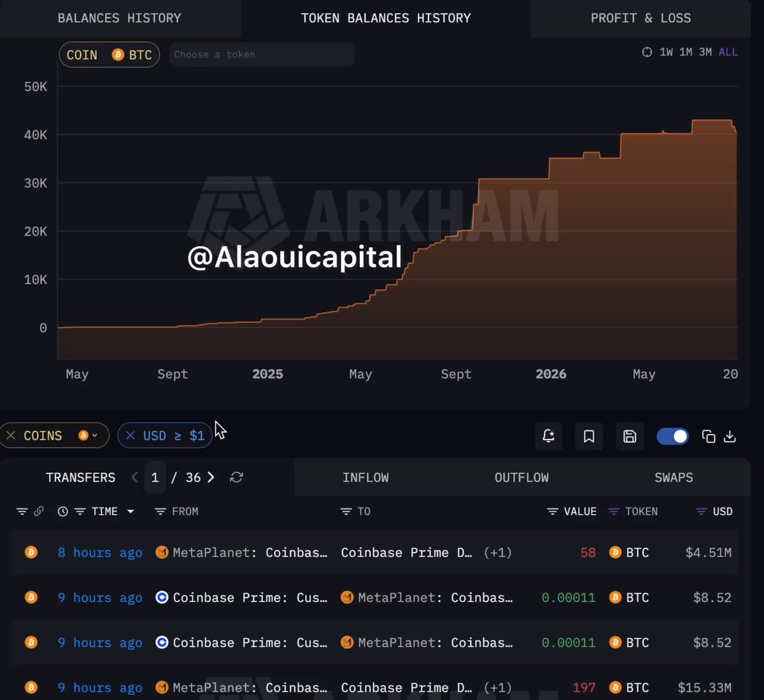The height and width of the screenshot is (700, 764).
Task: Click the crosshair icon beside 1W
Action: click(647, 52)
